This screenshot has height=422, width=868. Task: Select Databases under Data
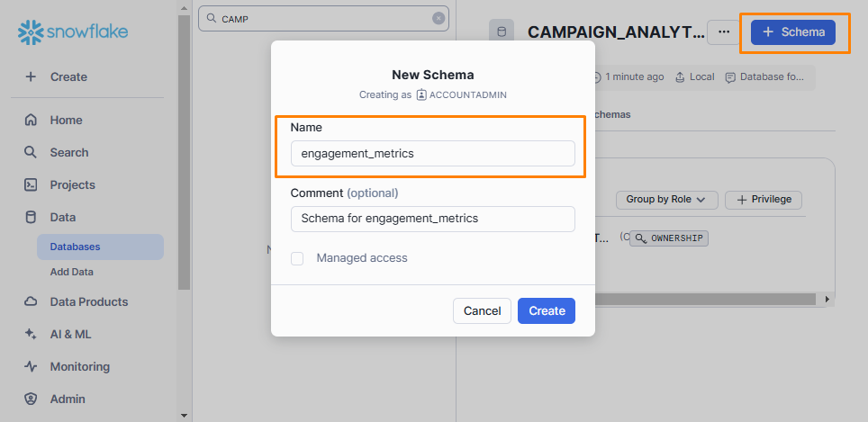pyautogui.click(x=75, y=247)
